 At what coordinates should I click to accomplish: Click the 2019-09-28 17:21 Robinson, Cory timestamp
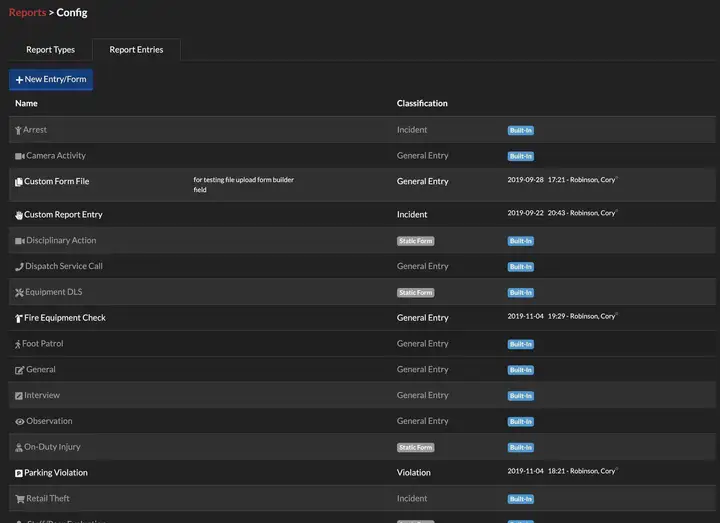coord(562,180)
